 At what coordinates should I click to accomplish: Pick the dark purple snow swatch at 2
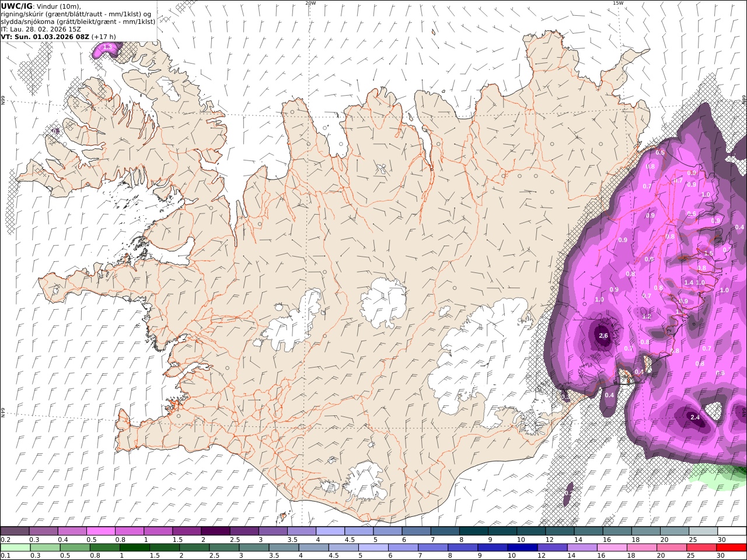tap(215, 531)
